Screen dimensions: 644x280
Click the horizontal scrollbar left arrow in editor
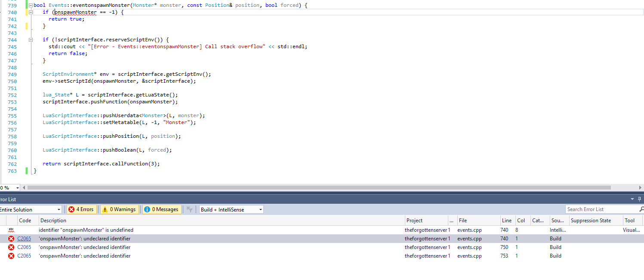coord(24,188)
